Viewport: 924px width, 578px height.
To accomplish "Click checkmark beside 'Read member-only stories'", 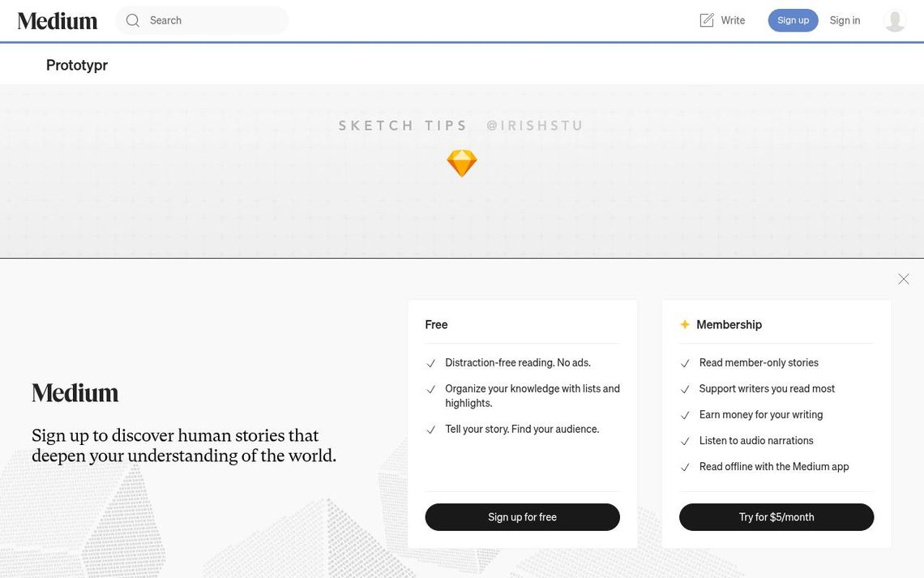I will [685, 363].
